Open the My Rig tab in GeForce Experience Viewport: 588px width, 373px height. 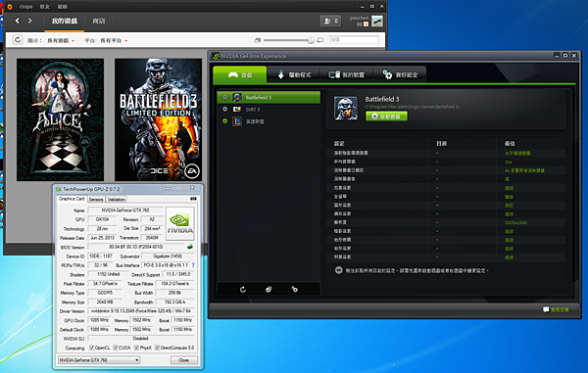[x=347, y=75]
